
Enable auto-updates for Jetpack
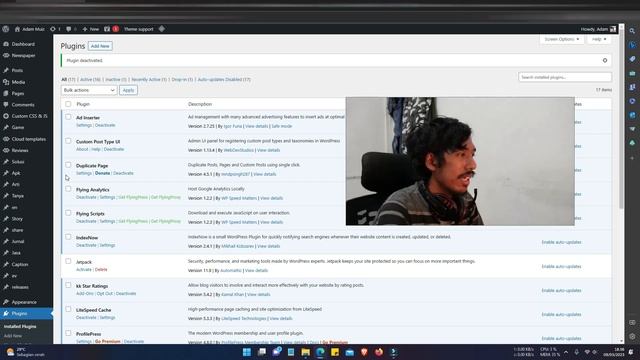coord(561,267)
